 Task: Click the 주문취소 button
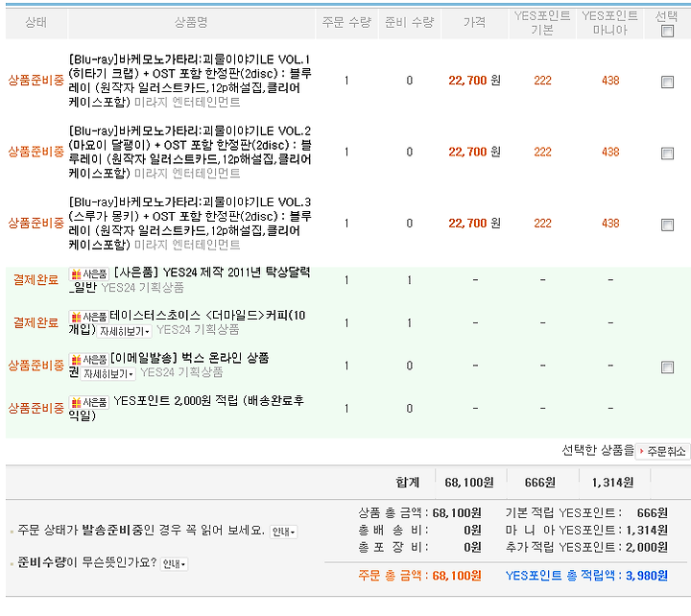(662, 452)
